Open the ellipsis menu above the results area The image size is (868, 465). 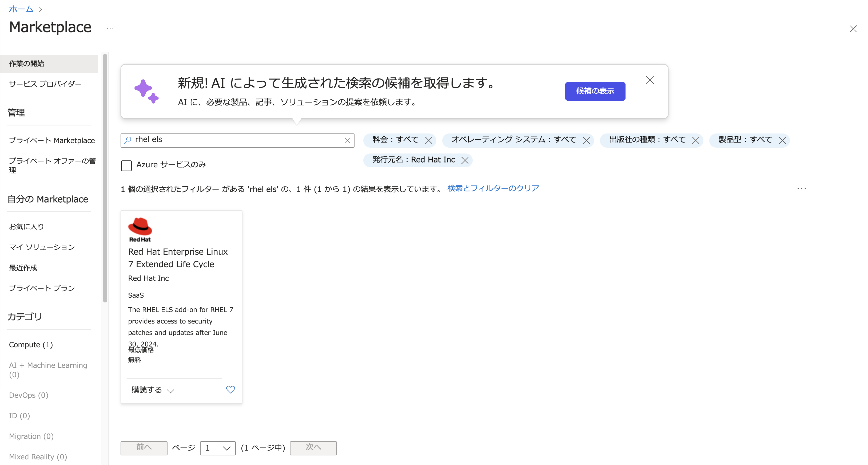coord(802,189)
